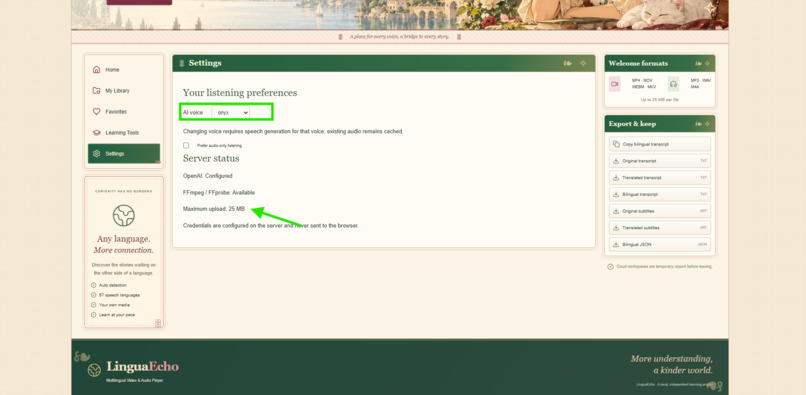Click the Settings panel title header

(383, 63)
